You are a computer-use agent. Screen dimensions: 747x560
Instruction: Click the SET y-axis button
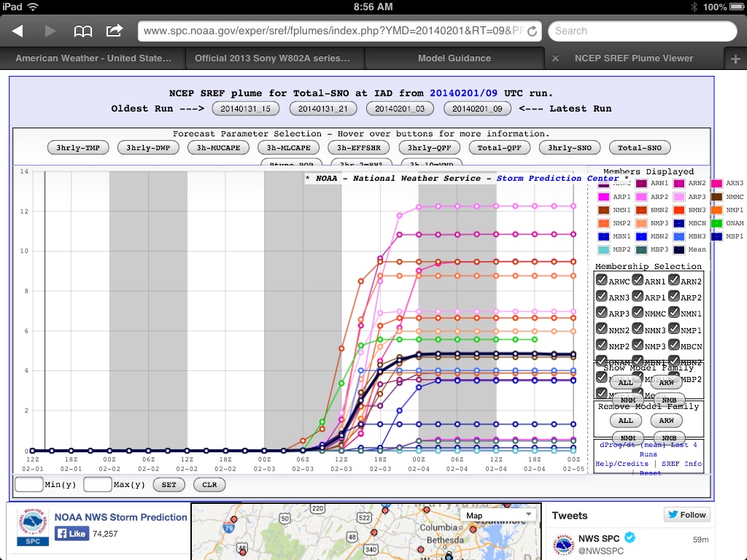(169, 485)
